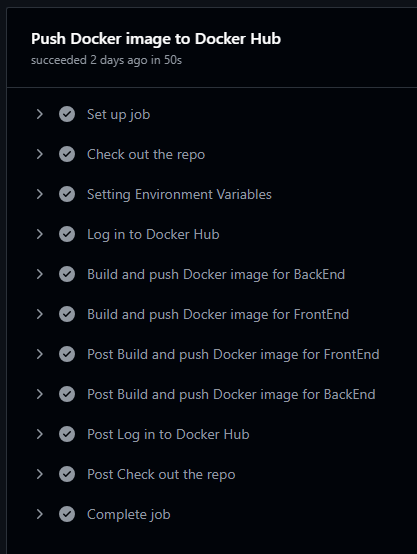Click success checkmark icon beside Set up job
Screen dimensions: 417x554
click(x=67, y=114)
